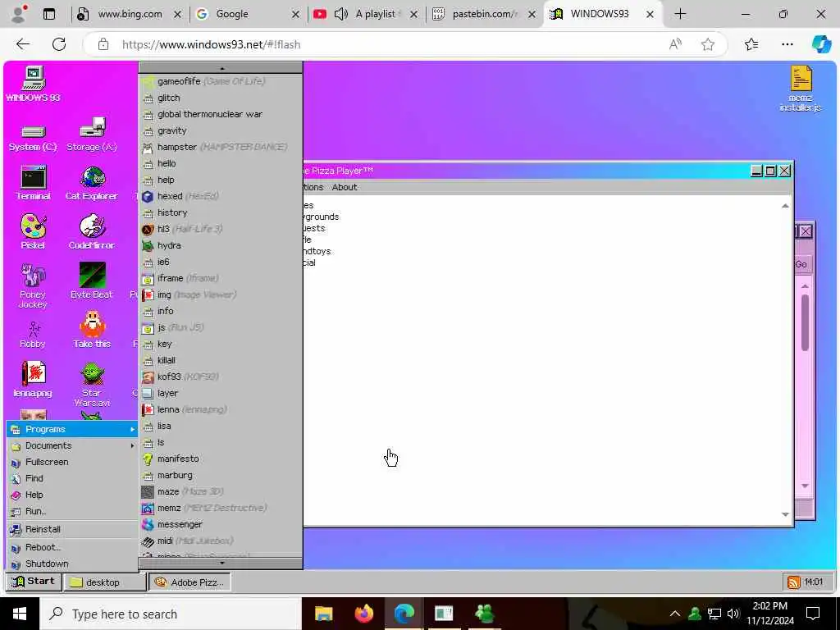Click the volume tray icon
Screen dimensions: 840x630
pos(733,614)
